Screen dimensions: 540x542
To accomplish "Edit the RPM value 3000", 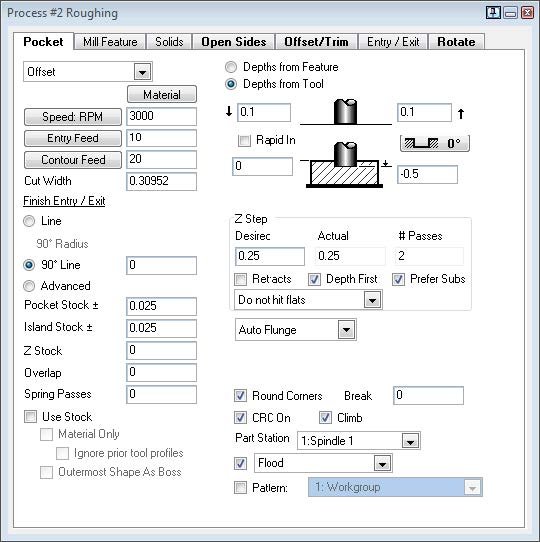I will pyautogui.click(x=161, y=116).
